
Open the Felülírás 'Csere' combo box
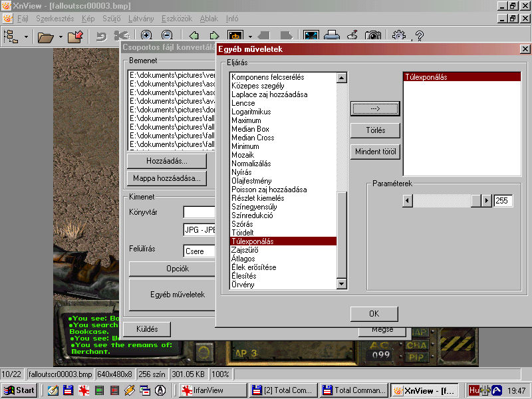point(199,251)
